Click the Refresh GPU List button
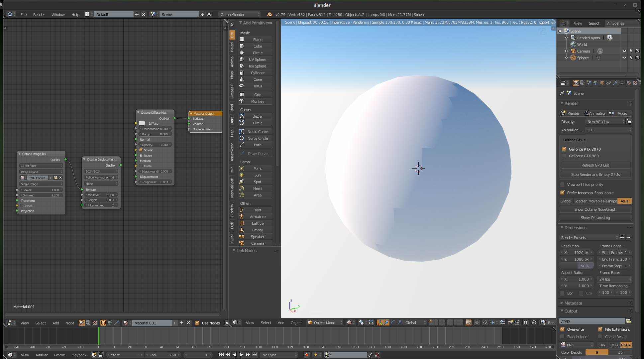This screenshot has height=359, width=644. [595, 165]
